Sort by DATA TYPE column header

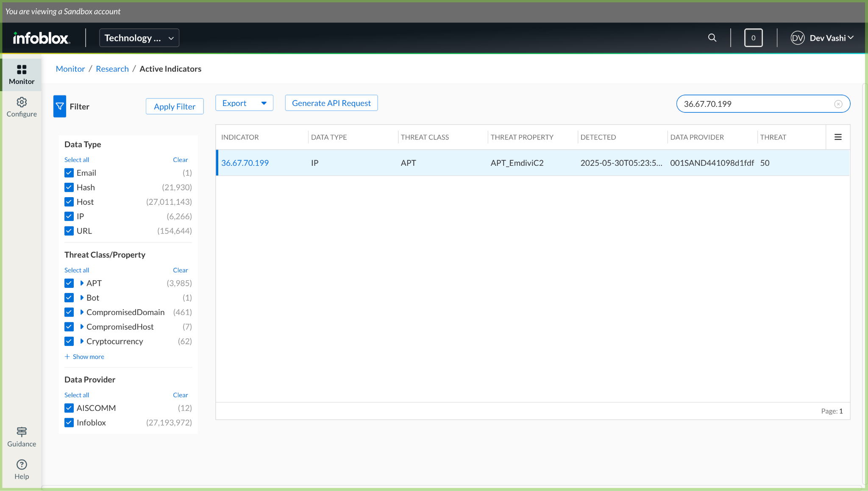coord(329,137)
